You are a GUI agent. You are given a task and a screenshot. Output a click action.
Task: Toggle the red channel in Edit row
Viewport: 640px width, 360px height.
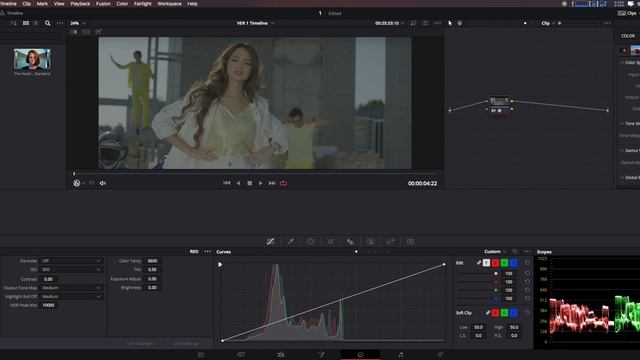(x=495, y=263)
